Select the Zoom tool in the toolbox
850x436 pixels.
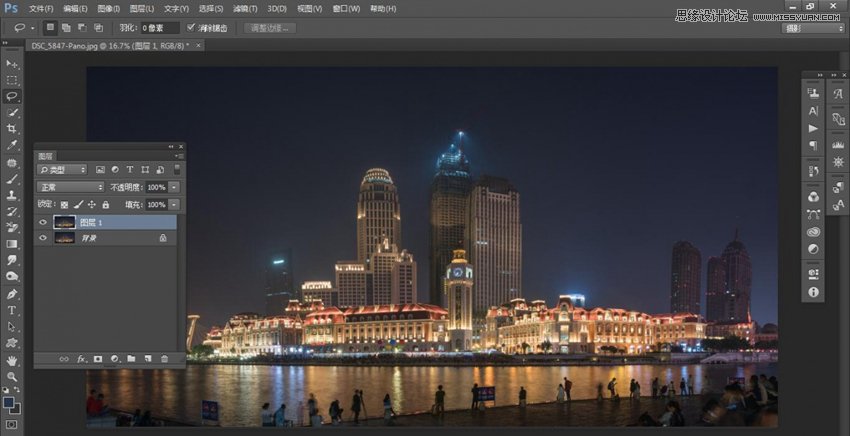12,377
